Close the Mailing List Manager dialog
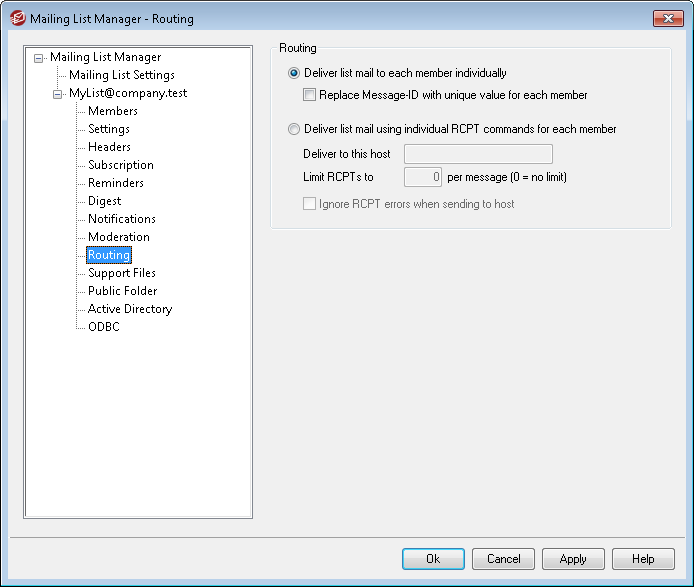This screenshot has height=587, width=694. [666, 18]
